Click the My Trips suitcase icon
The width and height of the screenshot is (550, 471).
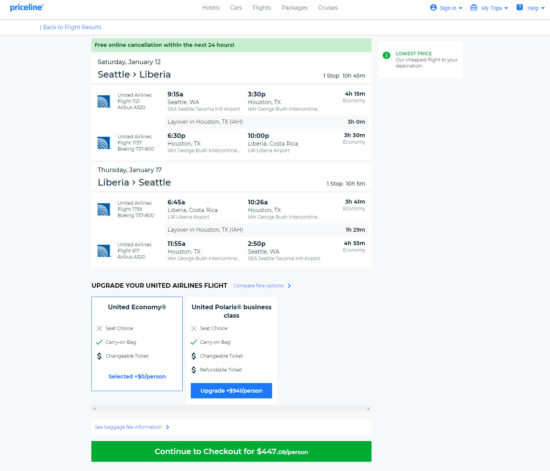[x=474, y=7]
